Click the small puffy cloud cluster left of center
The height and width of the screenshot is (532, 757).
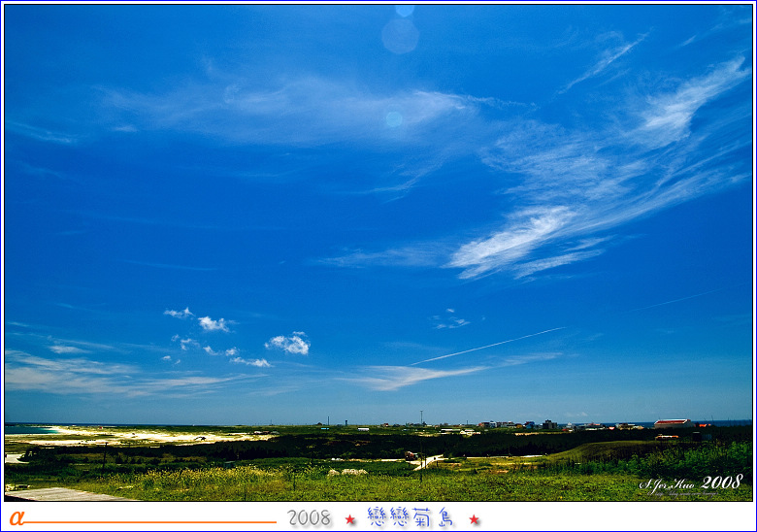[288, 343]
